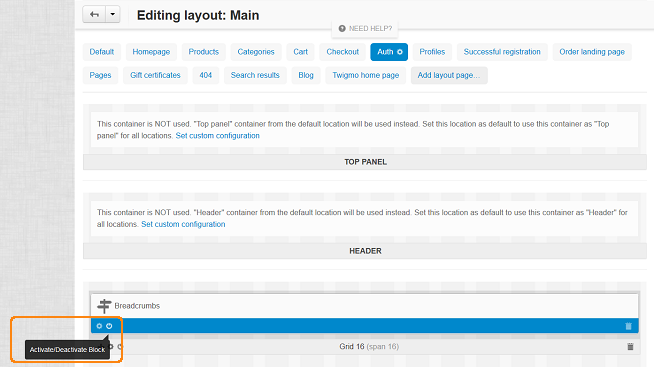Select the Successful registration tab
Screen dimensions: 654x367
[502, 52]
